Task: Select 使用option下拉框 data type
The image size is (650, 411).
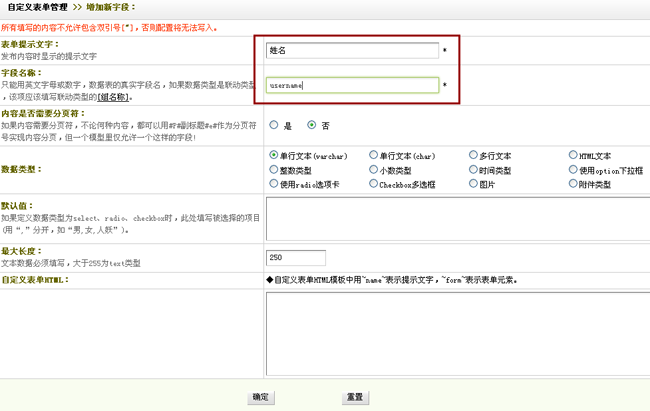Action: click(573, 170)
